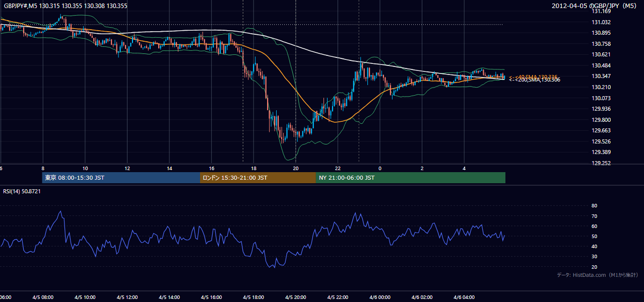
Task: Click the 129.526 price axis label
Action: pos(602,141)
